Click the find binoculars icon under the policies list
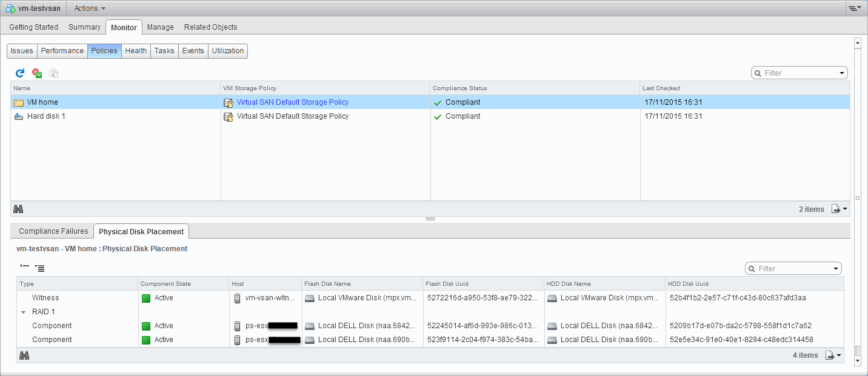The image size is (868, 376). point(18,209)
